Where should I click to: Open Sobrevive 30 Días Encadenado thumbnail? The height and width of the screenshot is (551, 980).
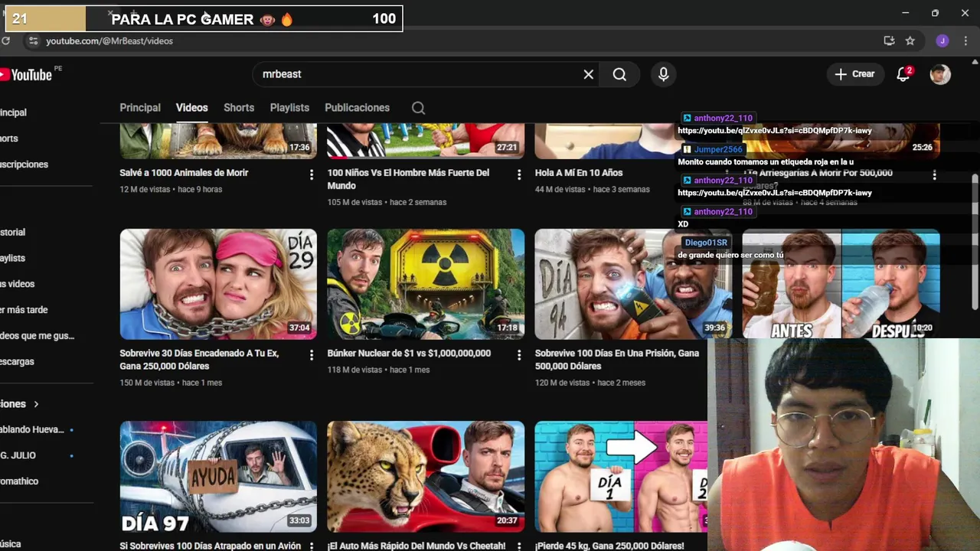218,284
